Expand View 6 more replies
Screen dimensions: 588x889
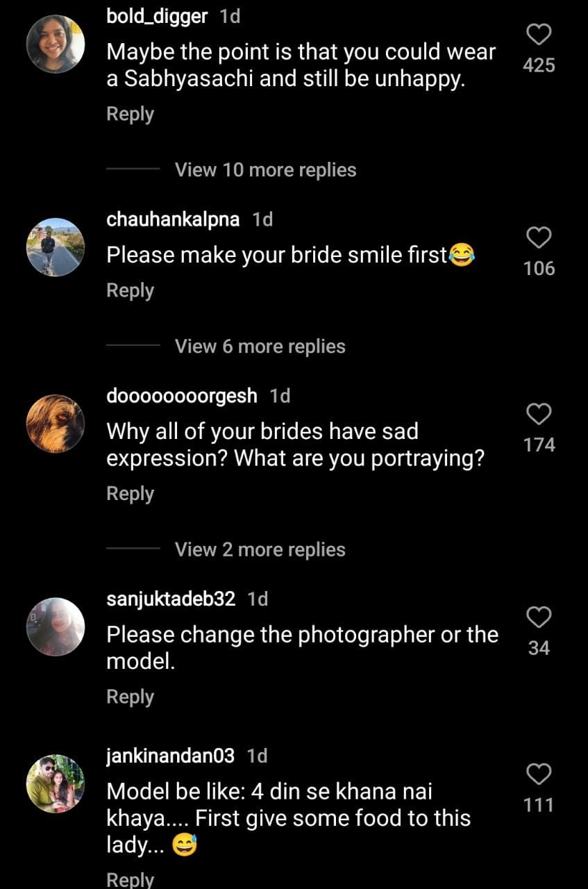[x=260, y=347]
